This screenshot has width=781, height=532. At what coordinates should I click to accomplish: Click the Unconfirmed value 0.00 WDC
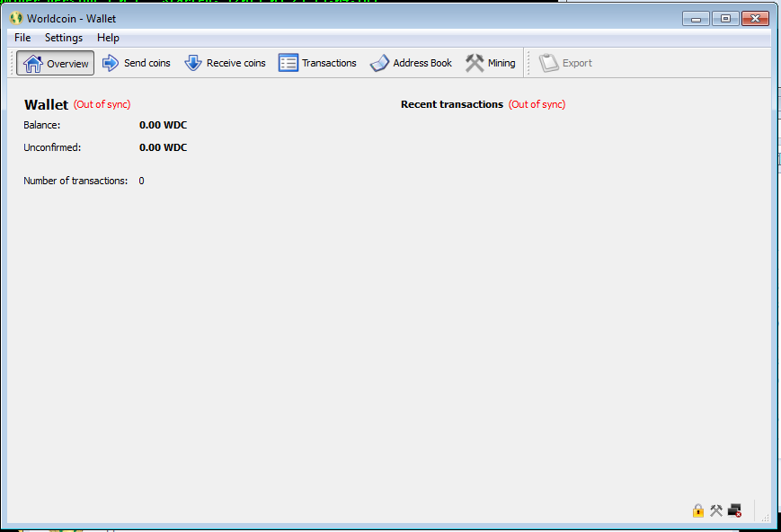[163, 147]
